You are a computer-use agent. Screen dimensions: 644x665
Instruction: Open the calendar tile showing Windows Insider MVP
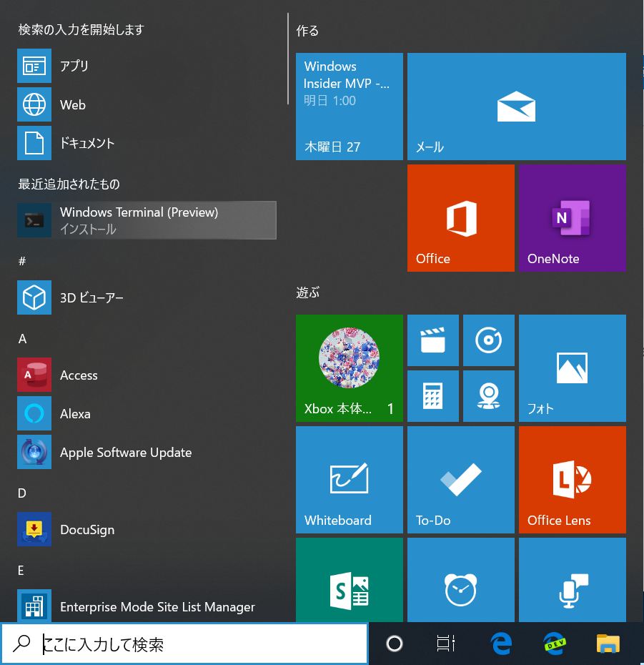coord(350,107)
